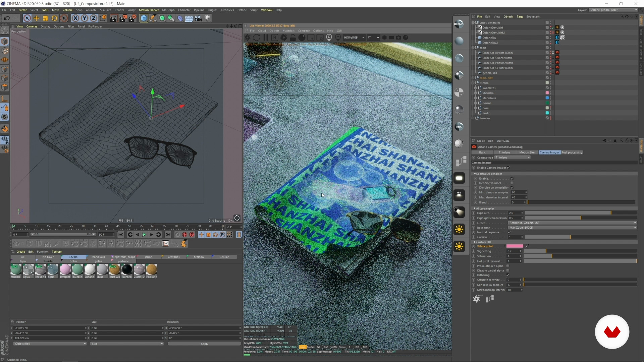
Task: Open the Camera type Thinlens dropdown
Action: (512, 158)
